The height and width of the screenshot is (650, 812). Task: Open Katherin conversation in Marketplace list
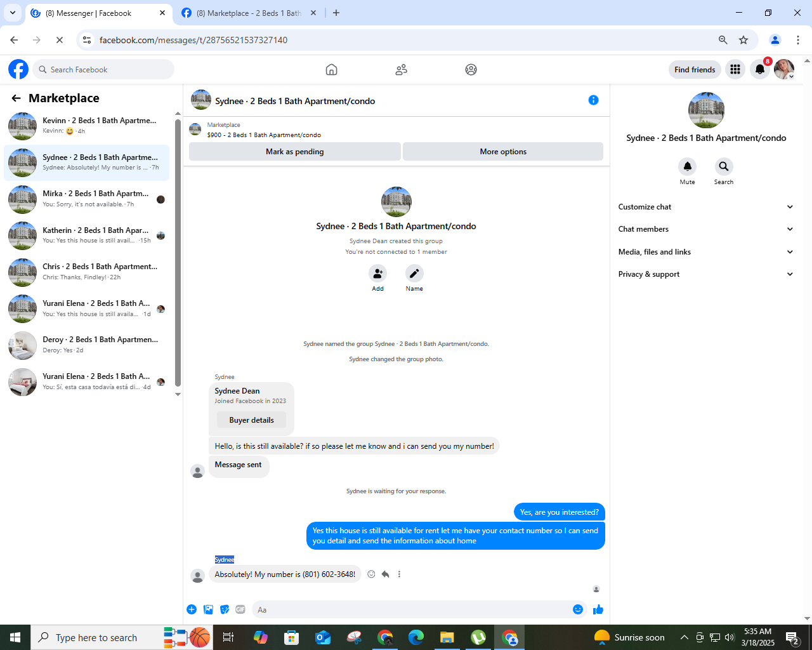[88, 235]
